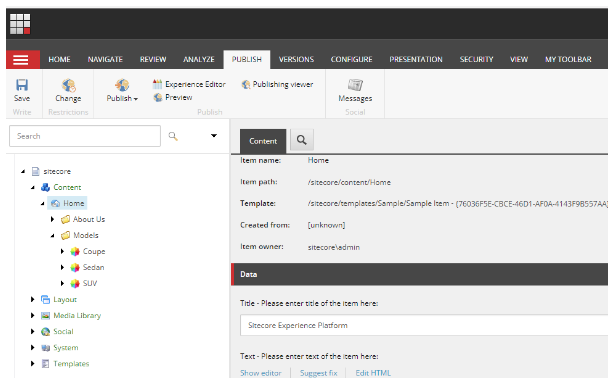
Task: Expand the Coupe node
Action: point(62,251)
